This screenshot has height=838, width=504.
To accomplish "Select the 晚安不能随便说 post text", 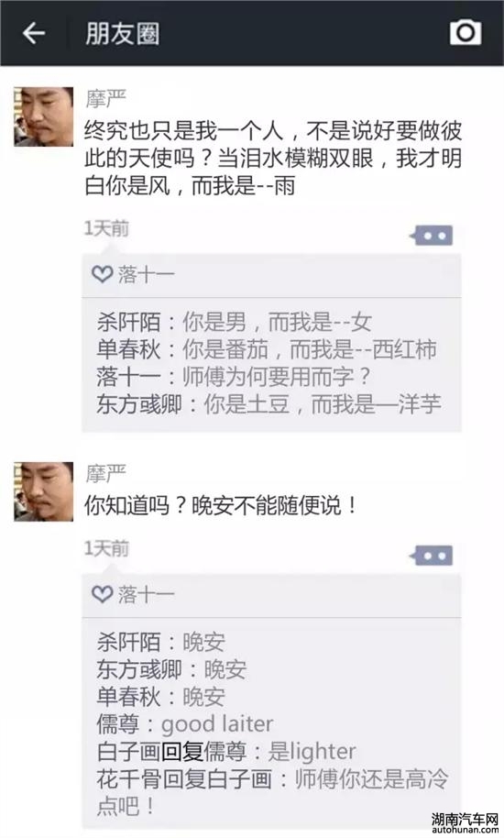I will [221, 505].
